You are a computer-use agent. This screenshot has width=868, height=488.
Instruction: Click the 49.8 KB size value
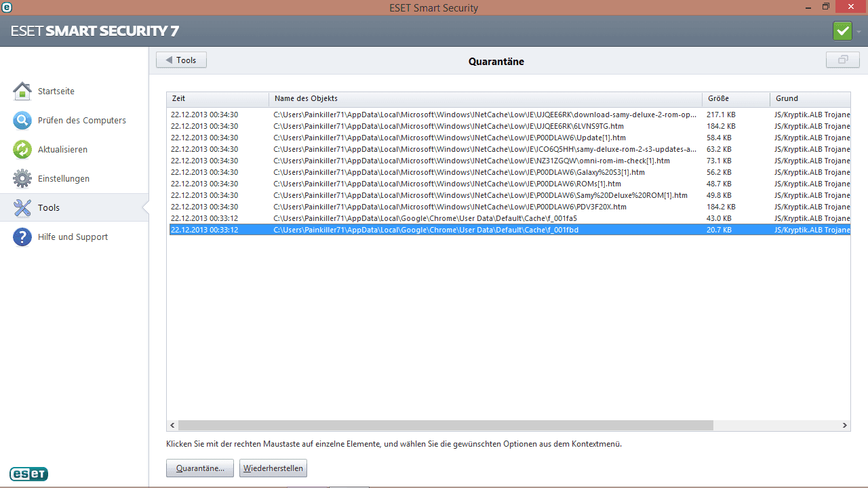[719, 195]
